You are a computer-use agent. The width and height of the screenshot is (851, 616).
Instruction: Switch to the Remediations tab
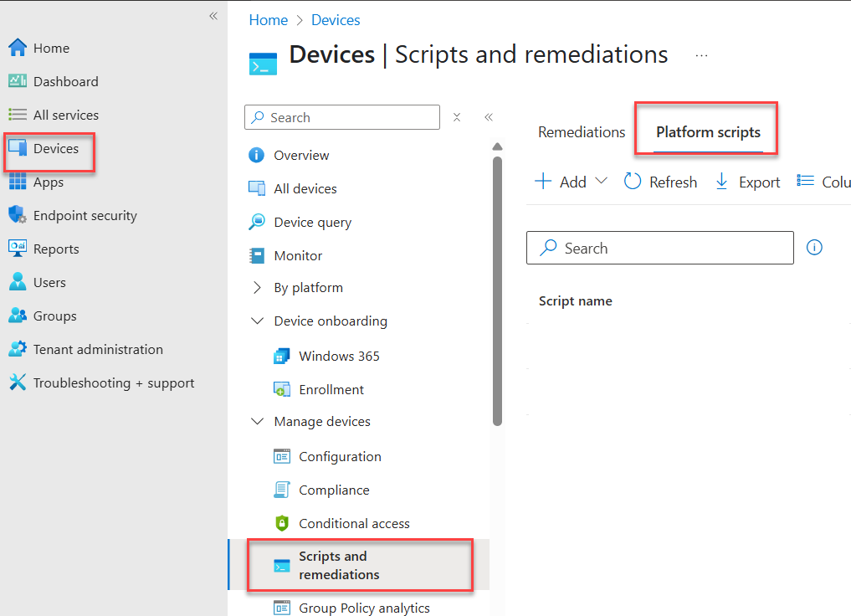(x=582, y=132)
